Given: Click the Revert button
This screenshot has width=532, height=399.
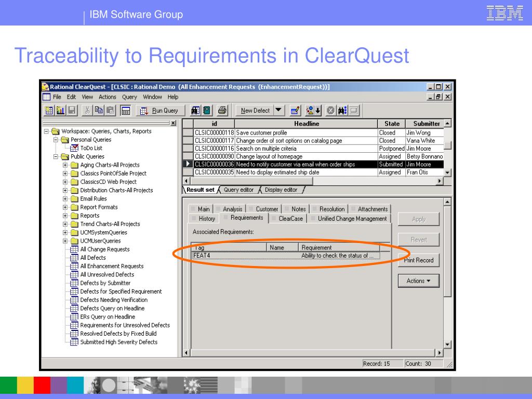Looking at the screenshot, I should pyautogui.click(x=419, y=240).
